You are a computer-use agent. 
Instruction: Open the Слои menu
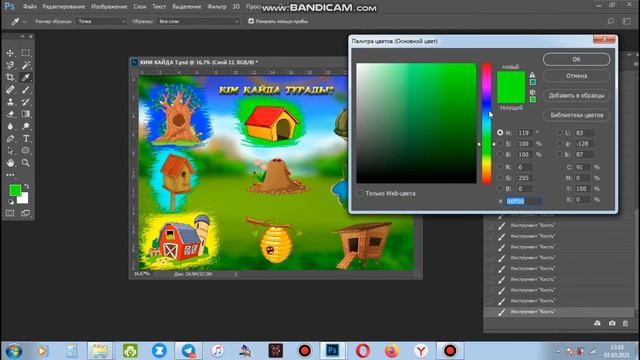click(x=140, y=7)
